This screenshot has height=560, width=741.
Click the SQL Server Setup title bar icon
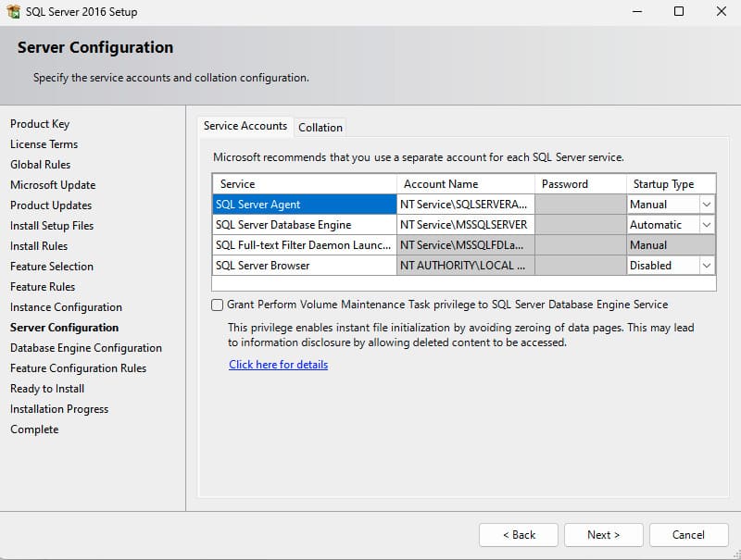point(13,12)
